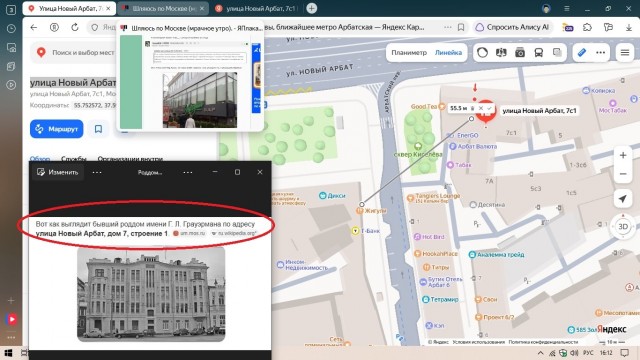640x360 pixels.
Task: Show photos layer with camera icon
Action: [520, 53]
